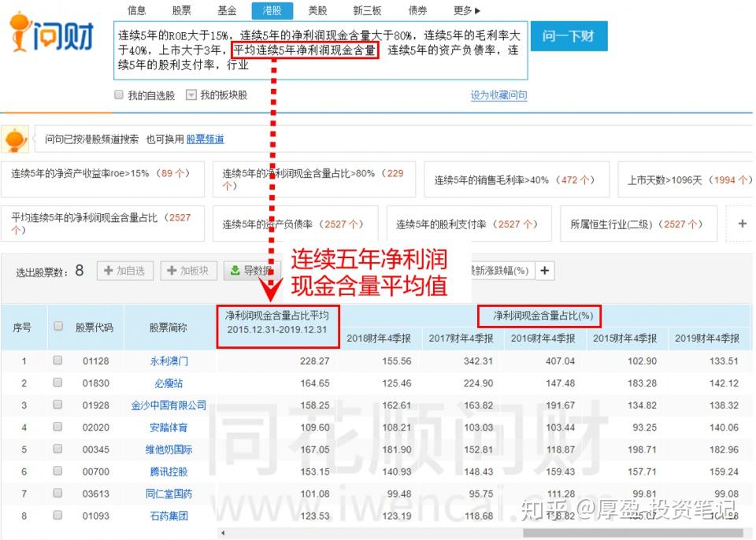Click the orange mascot assistant icon
Image resolution: width=756 pixels, height=540 pixels.
tap(15, 140)
